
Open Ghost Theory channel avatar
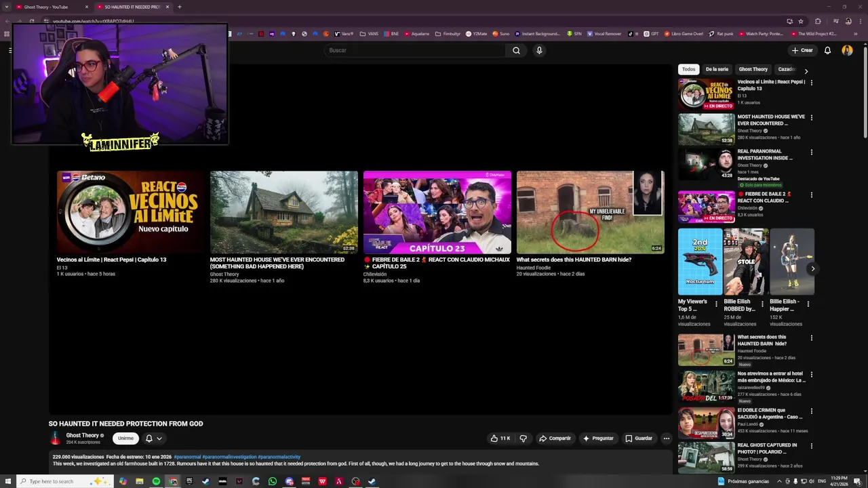click(56, 439)
